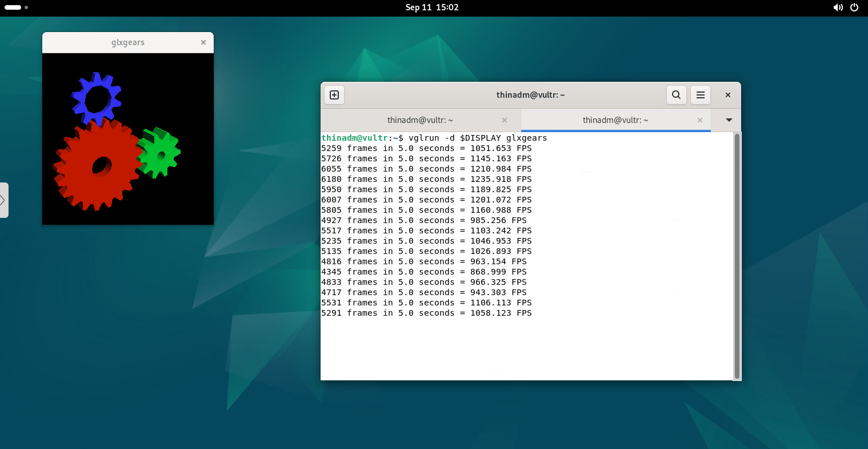Click the power icon in top bar

pyautogui.click(x=854, y=7)
